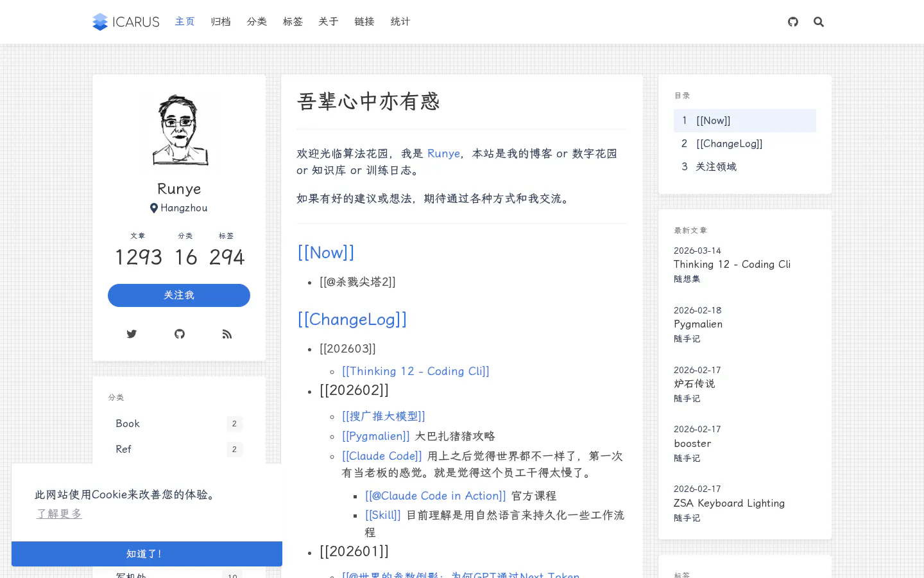
Task: Open the [[Claude Code]] link
Action: [382, 456]
